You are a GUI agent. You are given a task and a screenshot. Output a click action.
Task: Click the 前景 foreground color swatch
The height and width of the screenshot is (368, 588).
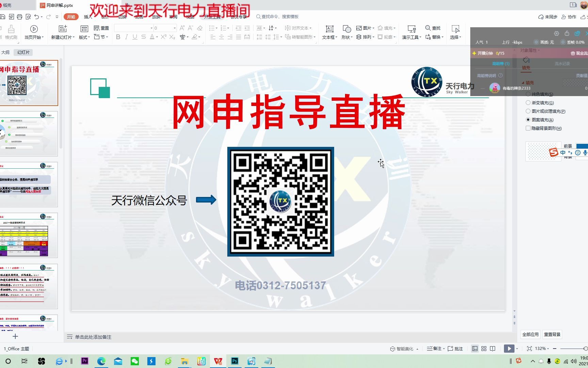582,146
